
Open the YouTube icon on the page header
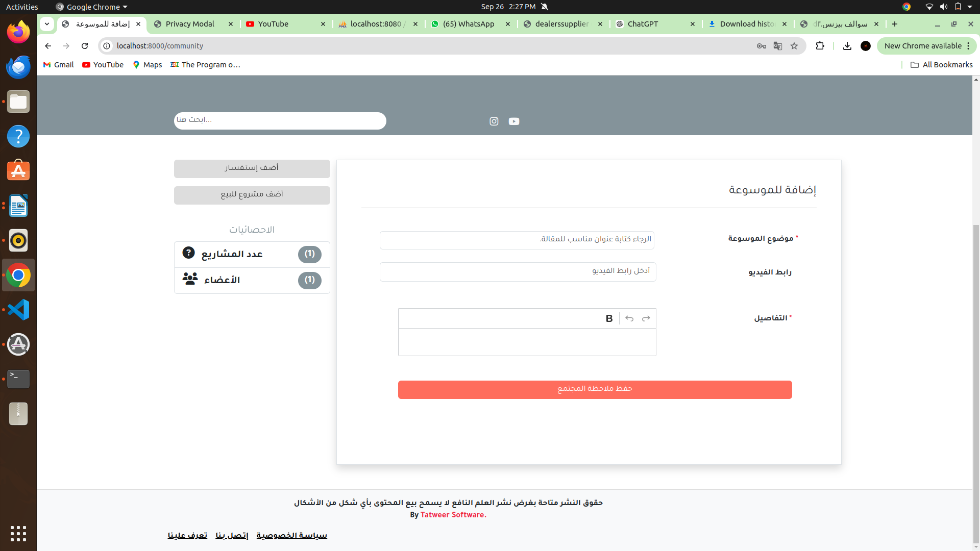(x=513, y=121)
